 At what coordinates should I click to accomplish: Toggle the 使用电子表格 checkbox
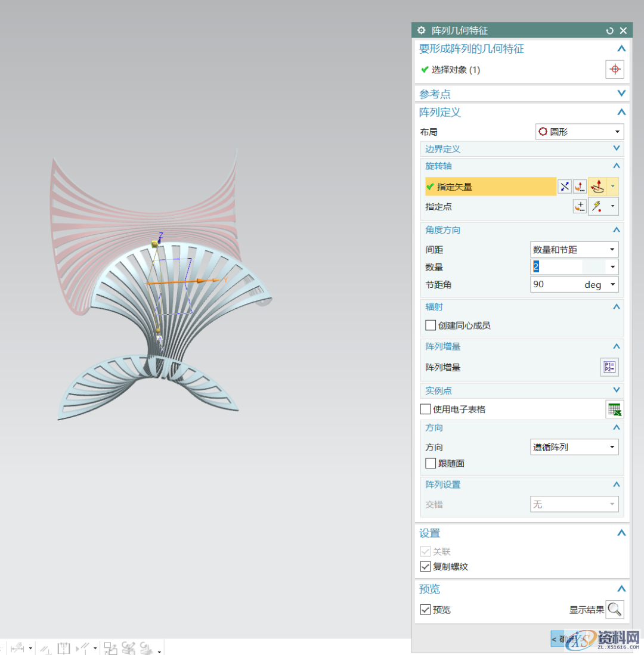coord(426,409)
